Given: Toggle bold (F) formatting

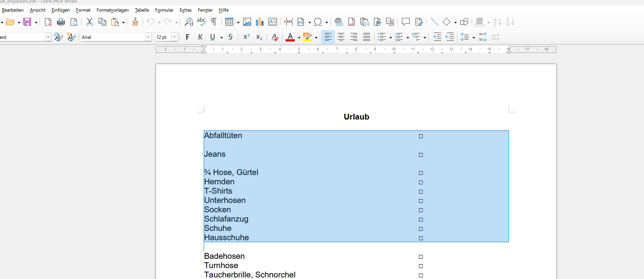Looking at the screenshot, I should coord(187,37).
